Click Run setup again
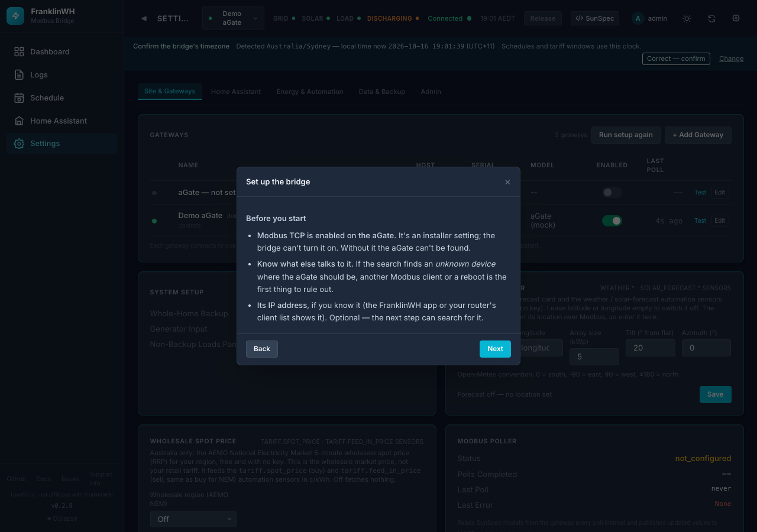The height and width of the screenshot is (532, 757). [626, 135]
